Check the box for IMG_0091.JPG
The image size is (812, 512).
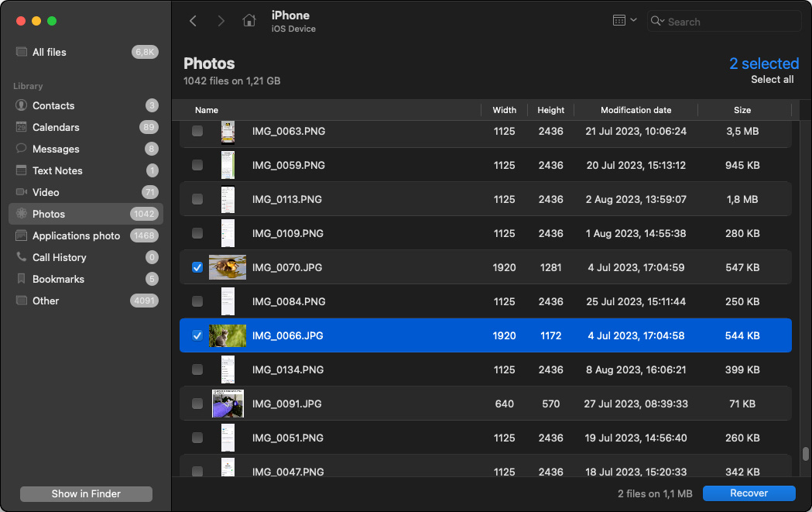(197, 404)
